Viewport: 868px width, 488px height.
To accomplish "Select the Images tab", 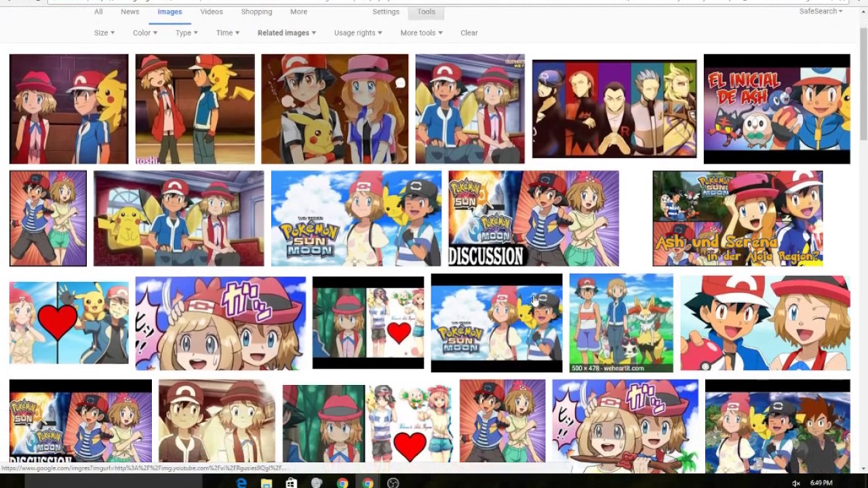I will click(x=170, y=12).
